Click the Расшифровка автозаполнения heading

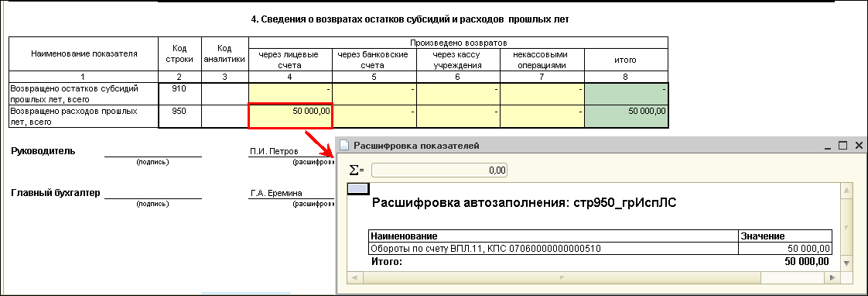[525, 204]
